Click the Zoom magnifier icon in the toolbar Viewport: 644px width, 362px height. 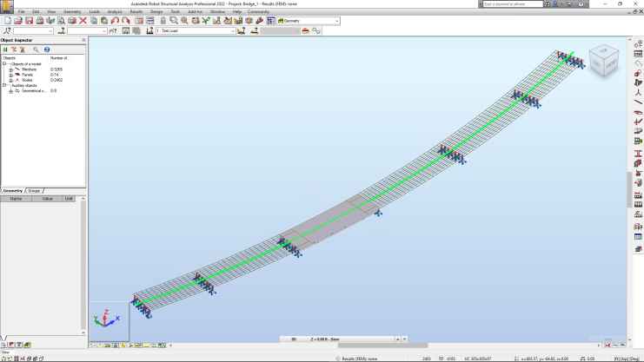(x=174, y=20)
